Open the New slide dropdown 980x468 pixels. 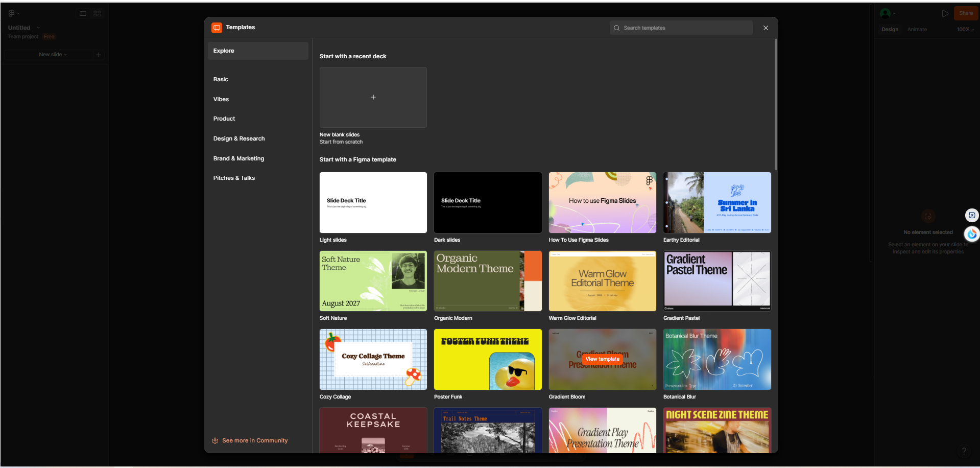point(53,55)
